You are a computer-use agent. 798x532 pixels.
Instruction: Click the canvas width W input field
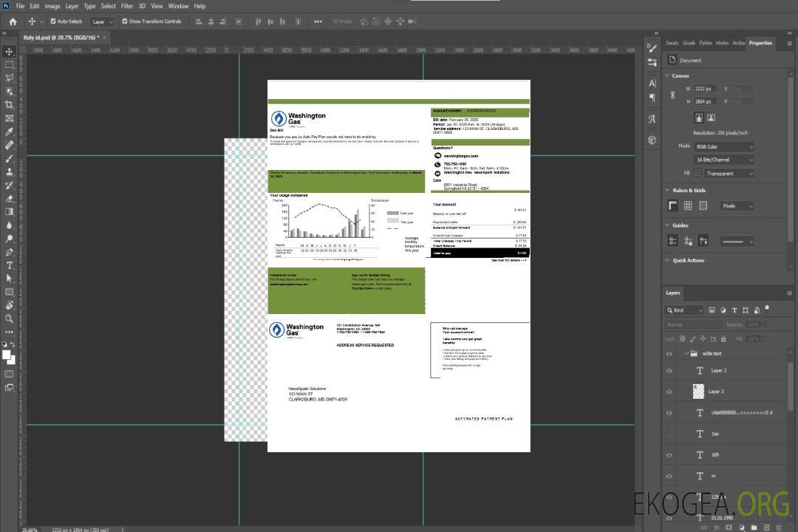pyautogui.click(x=706, y=89)
